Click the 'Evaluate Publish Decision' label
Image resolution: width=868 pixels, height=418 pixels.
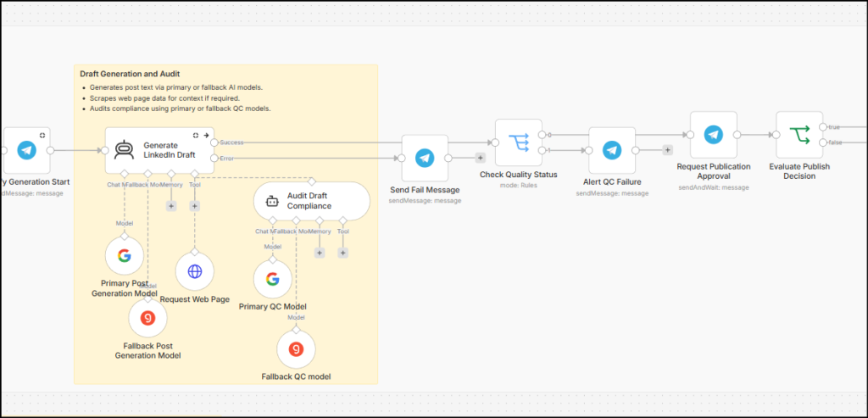click(799, 171)
